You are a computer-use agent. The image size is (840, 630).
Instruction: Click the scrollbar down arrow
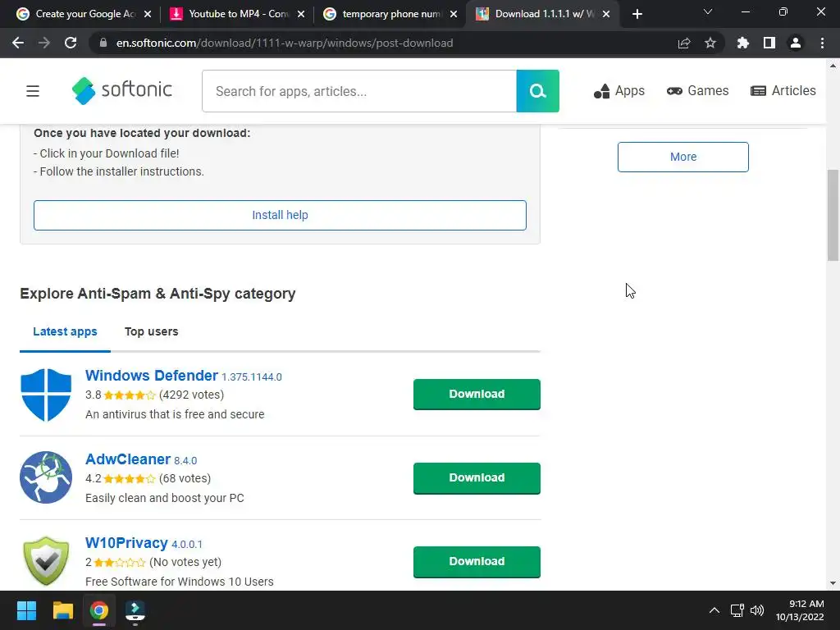click(833, 583)
